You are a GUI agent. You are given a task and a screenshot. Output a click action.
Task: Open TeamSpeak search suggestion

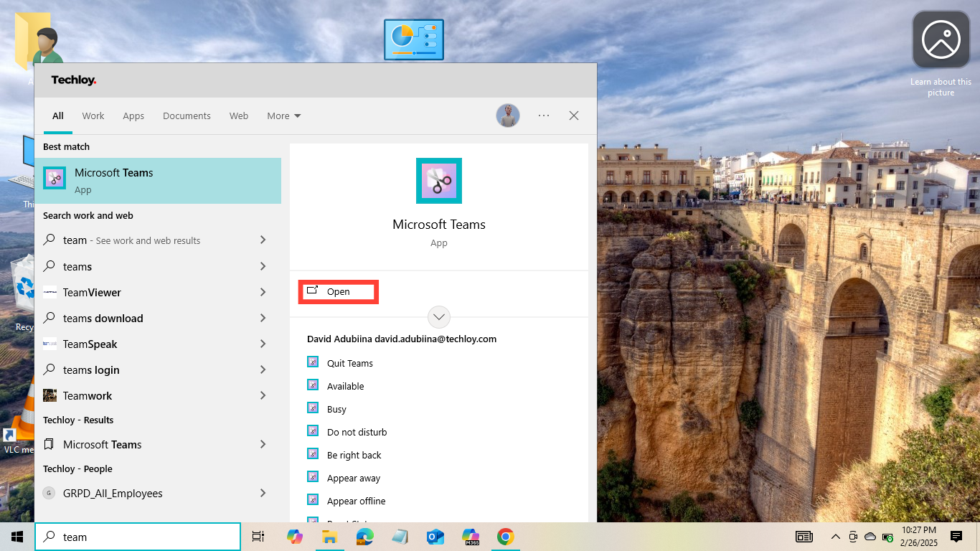tap(90, 344)
